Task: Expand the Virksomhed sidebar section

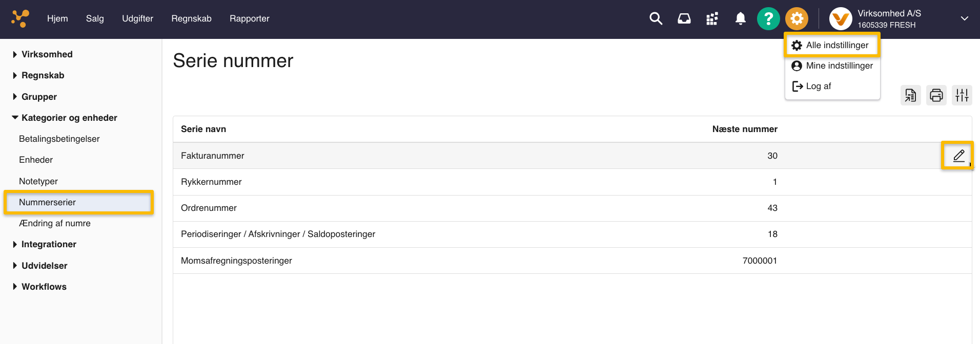Action: (x=47, y=54)
